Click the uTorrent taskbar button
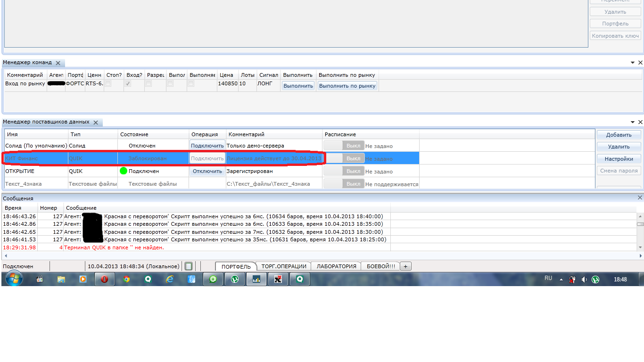The height and width of the screenshot is (362, 644). coord(235,279)
